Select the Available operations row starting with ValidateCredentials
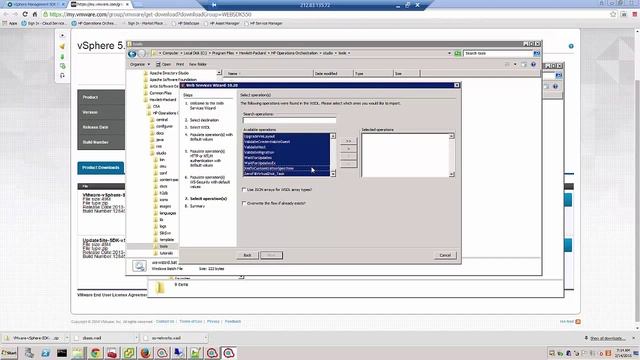This screenshot has width=640, height=360. [x=286, y=142]
